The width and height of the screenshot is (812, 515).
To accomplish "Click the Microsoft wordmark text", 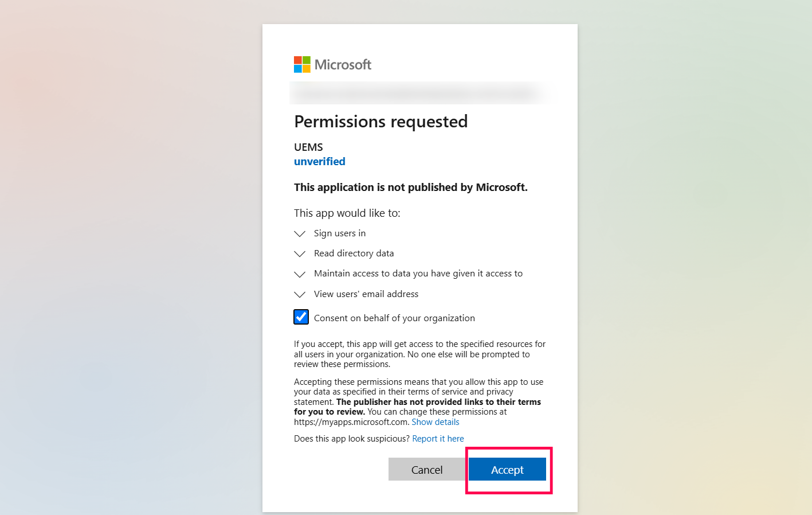I will [x=343, y=65].
